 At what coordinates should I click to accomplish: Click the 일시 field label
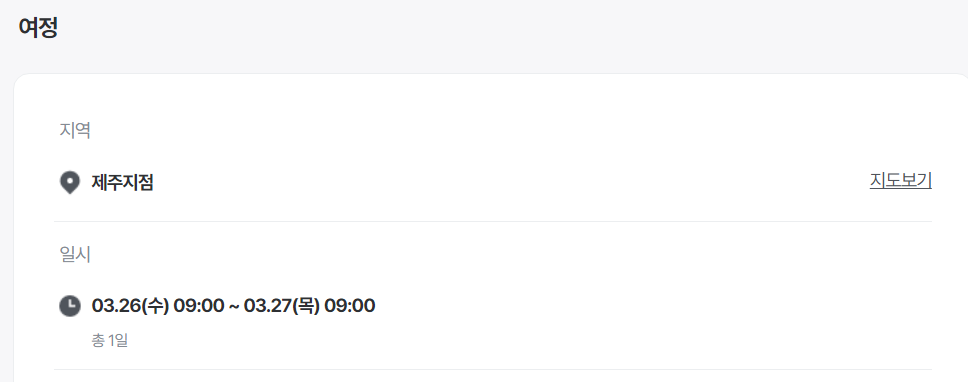[x=75, y=254]
